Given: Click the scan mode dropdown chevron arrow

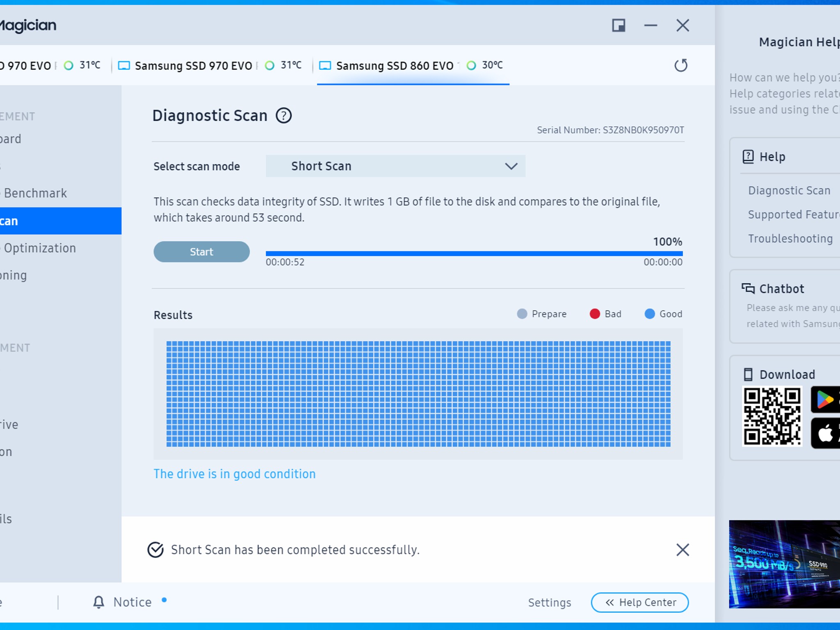Looking at the screenshot, I should click(511, 166).
